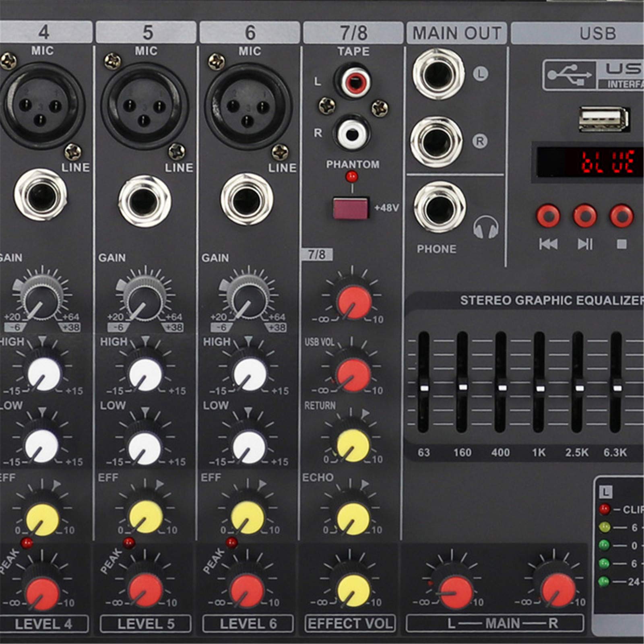Click the LEVEL 4 red knob
The image size is (644, 644).
(x=42, y=593)
